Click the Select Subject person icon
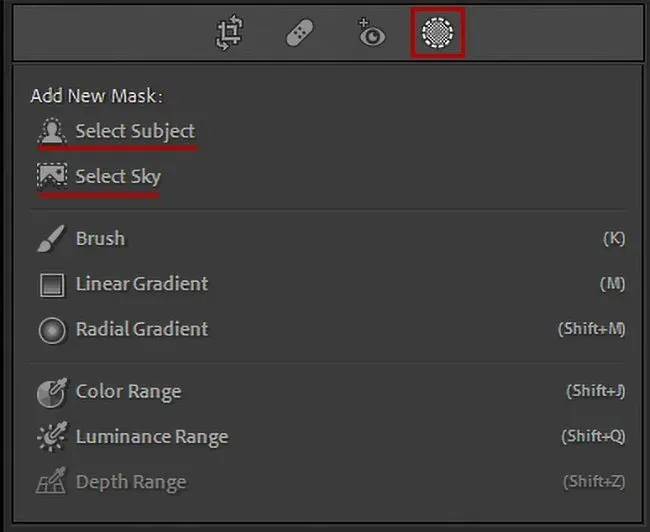 [51, 131]
